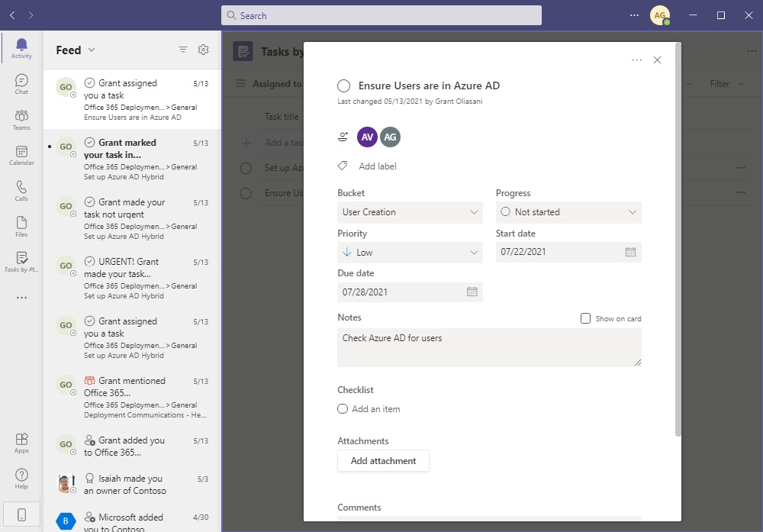This screenshot has height=532, width=763.
Task: Open the Progress dropdown Not started
Action: tap(568, 212)
